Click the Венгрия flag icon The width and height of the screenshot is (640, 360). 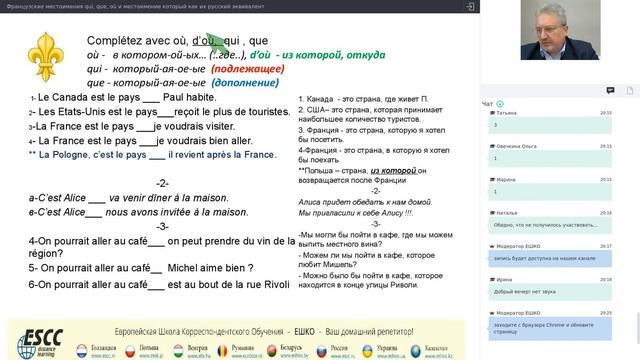[178, 351]
